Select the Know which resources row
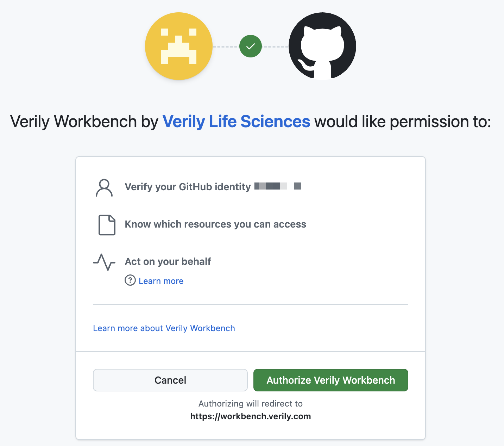504x446 pixels. pos(215,224)
